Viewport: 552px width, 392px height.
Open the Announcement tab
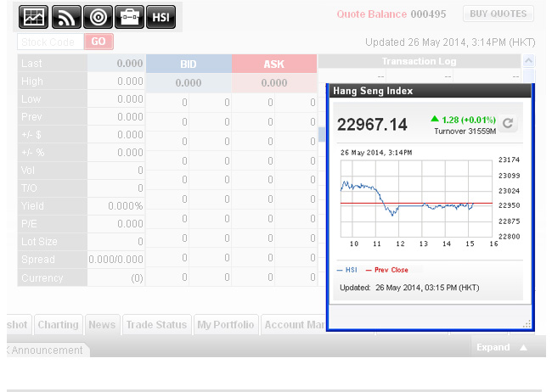[48, 350]
